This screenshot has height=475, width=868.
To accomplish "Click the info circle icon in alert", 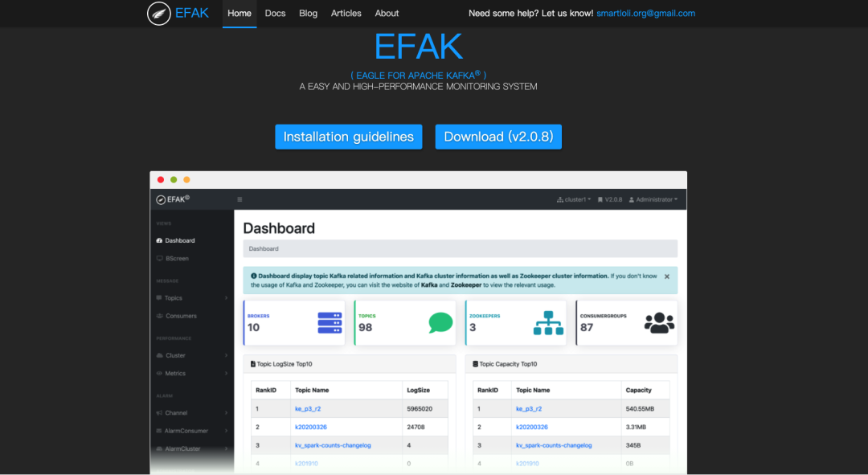I will pyautogui.click(x=253, y=276).
